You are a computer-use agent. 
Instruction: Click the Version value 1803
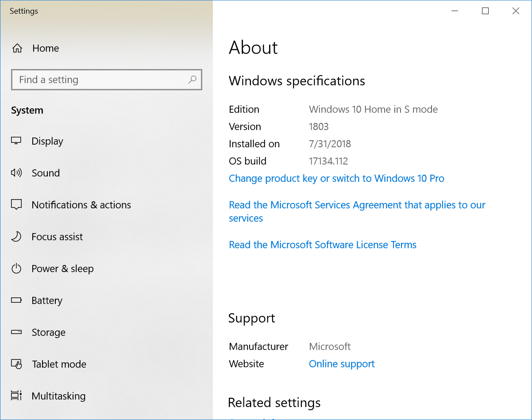pos(319,127)
